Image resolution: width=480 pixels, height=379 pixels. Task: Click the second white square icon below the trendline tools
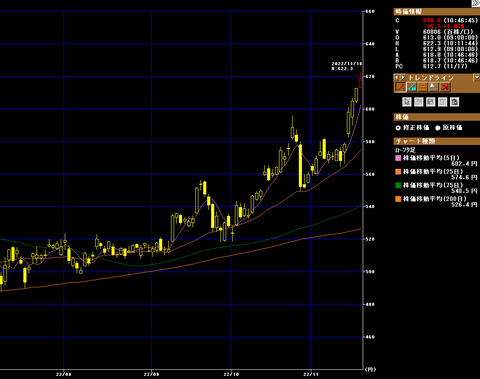[419, 102]
